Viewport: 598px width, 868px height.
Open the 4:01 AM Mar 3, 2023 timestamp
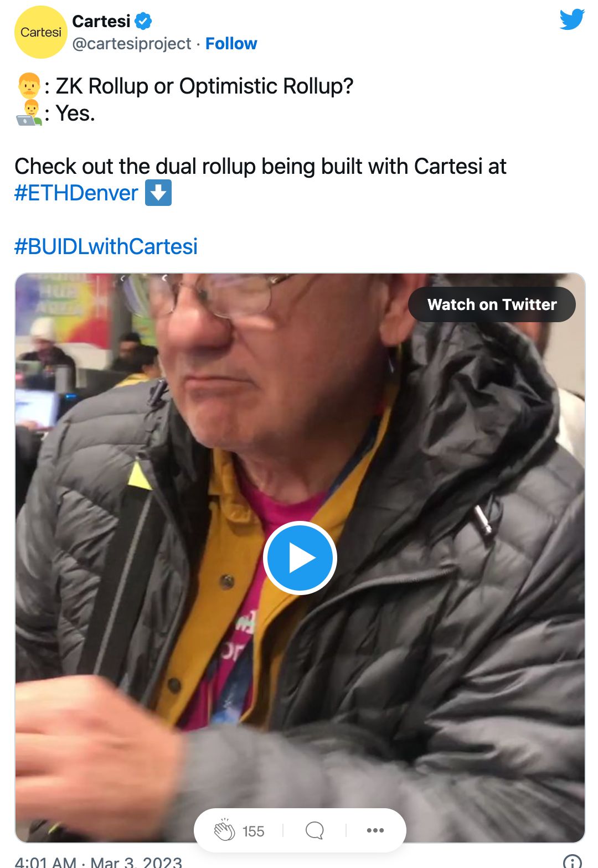pos(98,861)
